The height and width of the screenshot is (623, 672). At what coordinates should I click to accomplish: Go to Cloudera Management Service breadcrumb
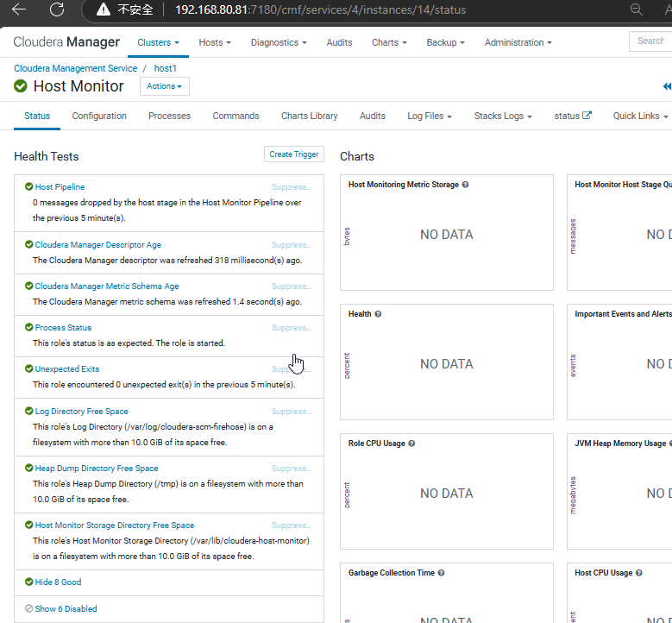click(75, 69)
